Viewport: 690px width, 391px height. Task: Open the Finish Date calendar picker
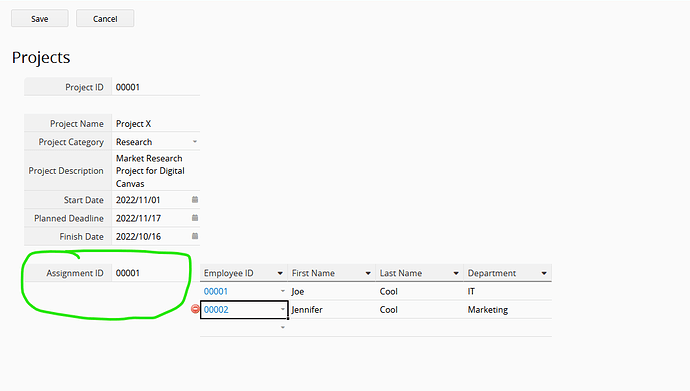pos(195,236)
